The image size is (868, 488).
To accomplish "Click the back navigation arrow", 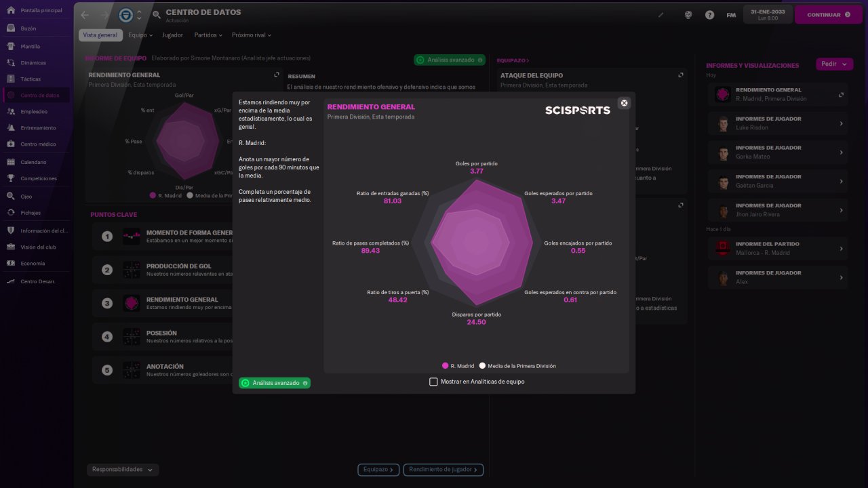I will tap(85, 15).
